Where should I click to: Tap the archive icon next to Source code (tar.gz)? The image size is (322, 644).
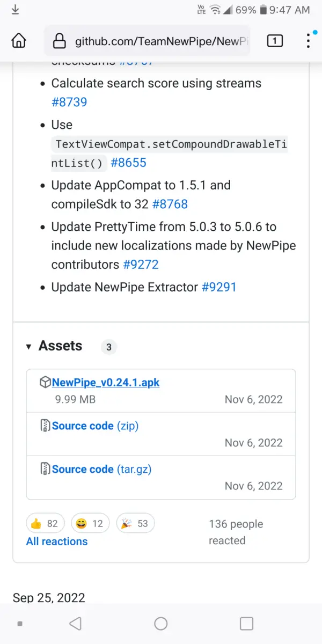[46, 470]
